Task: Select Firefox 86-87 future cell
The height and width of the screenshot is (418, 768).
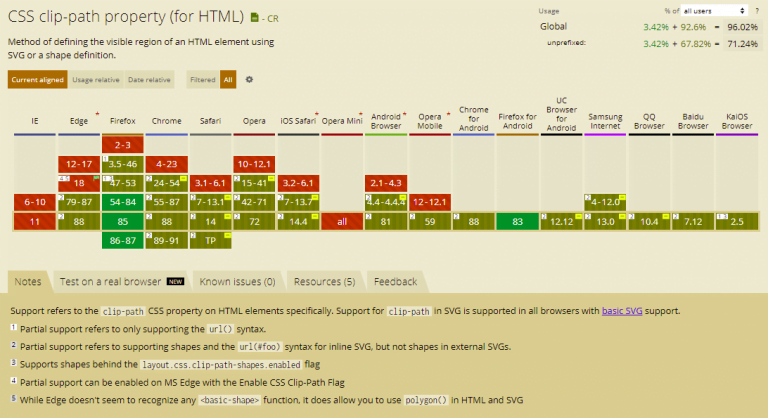Action: tap(122, 241)
